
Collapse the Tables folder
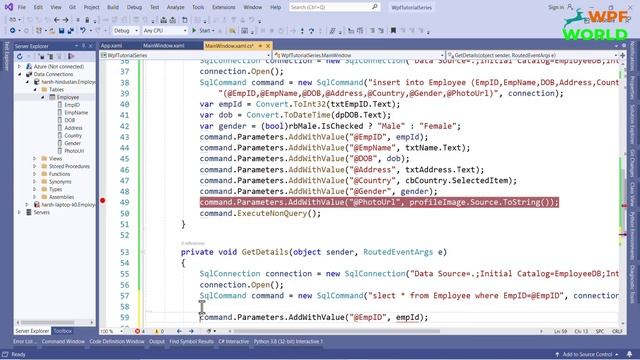tap(35, 89)
